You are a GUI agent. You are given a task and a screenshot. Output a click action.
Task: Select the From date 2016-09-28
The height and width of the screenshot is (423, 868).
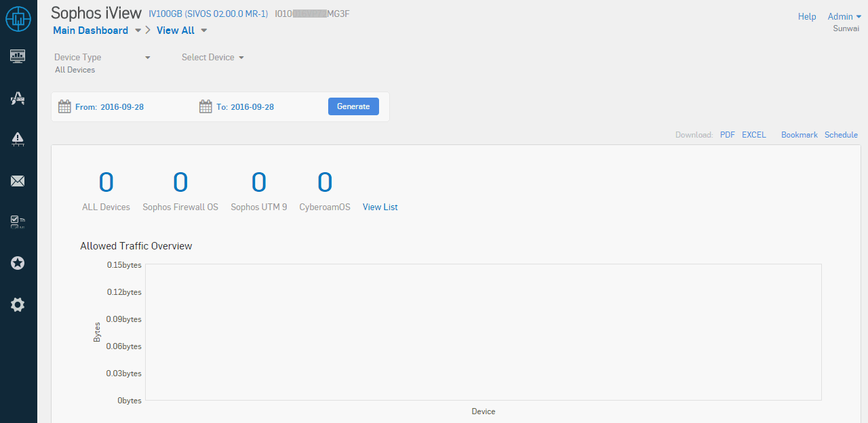[x=122, y=107]
